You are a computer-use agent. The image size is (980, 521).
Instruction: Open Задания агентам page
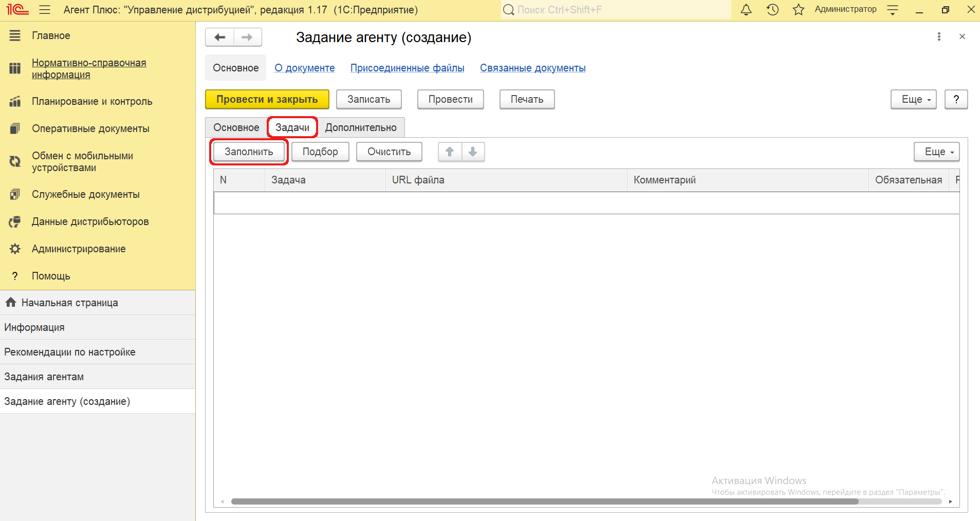pos(98,377)
